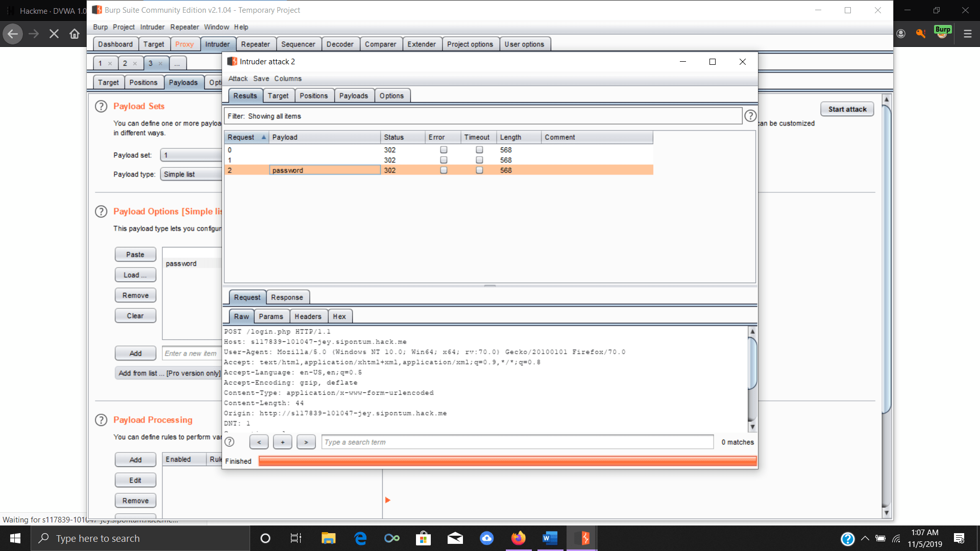Close intruder tab 2
Viewport: 980px width, 551px height.
tap(135, 64)
